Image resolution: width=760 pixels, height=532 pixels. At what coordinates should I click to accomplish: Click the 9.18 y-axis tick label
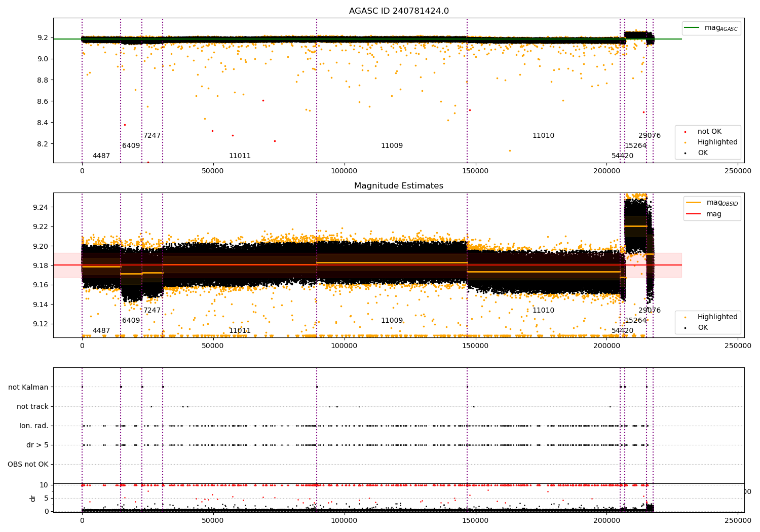click(x=41, y=265)
